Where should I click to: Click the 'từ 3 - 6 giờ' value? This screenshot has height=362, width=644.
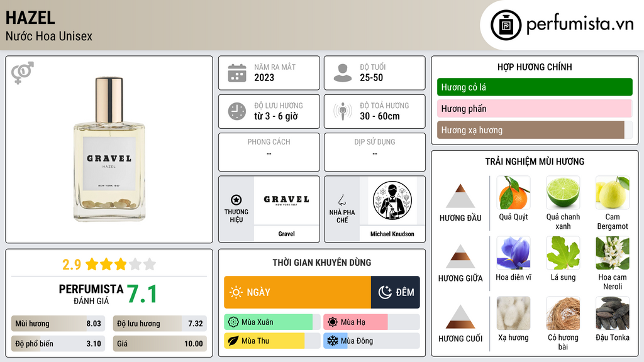tap(276, 116)
